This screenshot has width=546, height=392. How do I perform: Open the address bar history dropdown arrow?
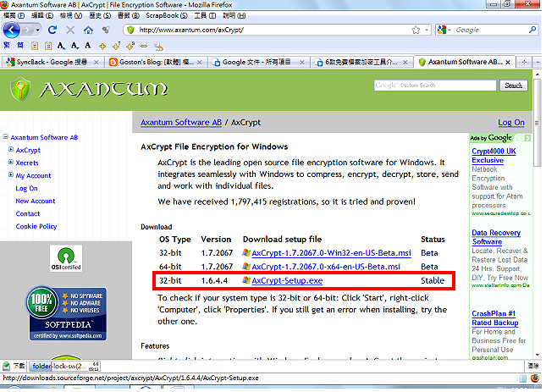click(427, 30)
